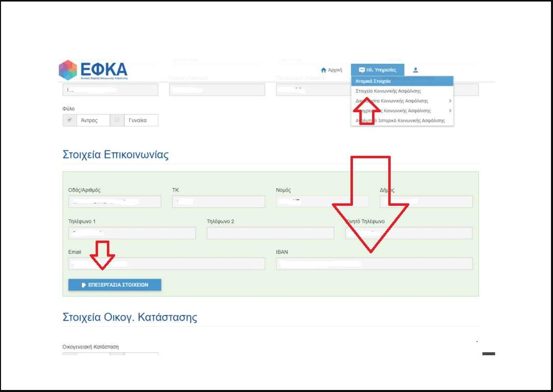Open the user profile icon
This screenshot has width=553, height=392.
pos(416,70)
